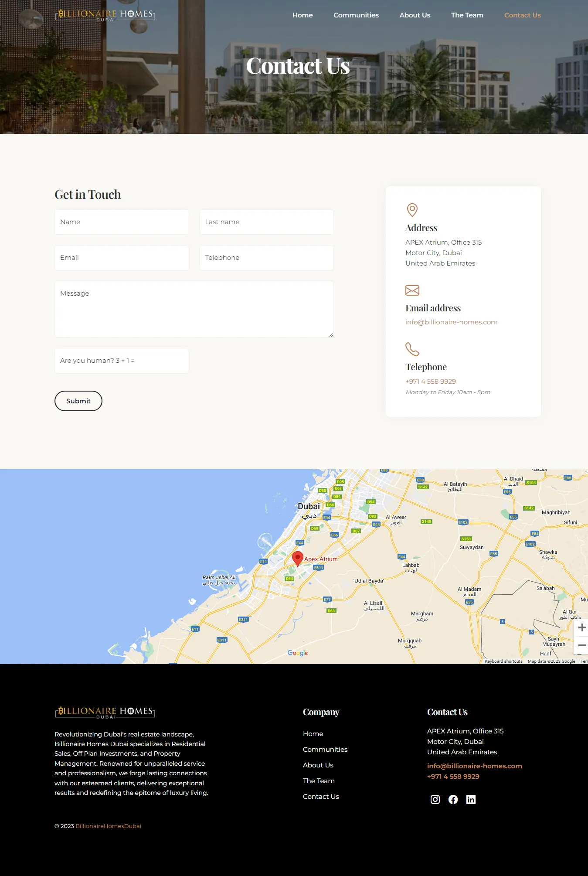Open the footer The Team link
Image resolution: width=588 pixels, height=876 pixels.
click(319, 781)
